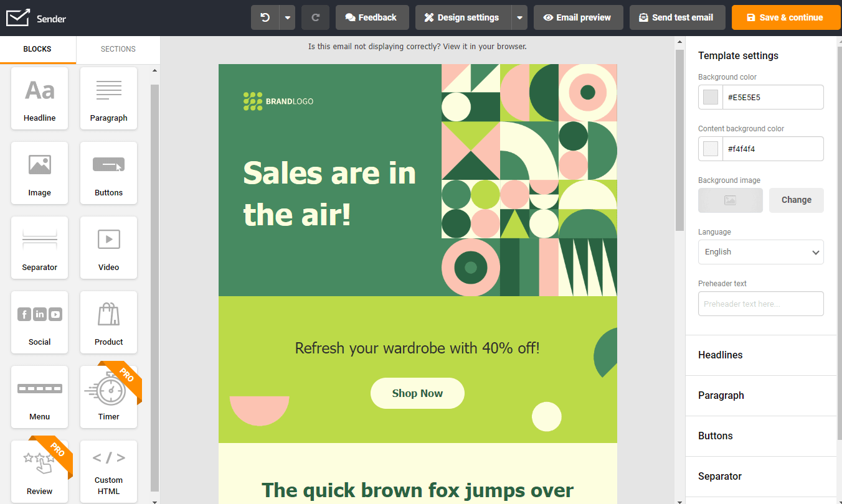
Task: Click the Shop Now button in email
Action: tap(417, 393)
